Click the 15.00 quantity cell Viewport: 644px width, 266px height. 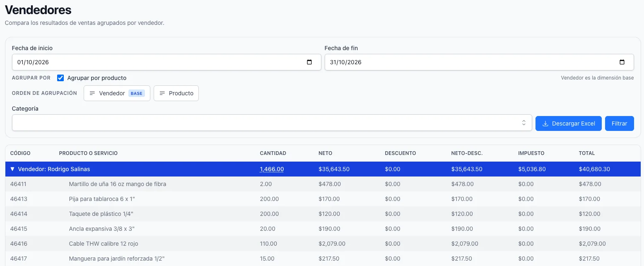[x=267, y=259]
